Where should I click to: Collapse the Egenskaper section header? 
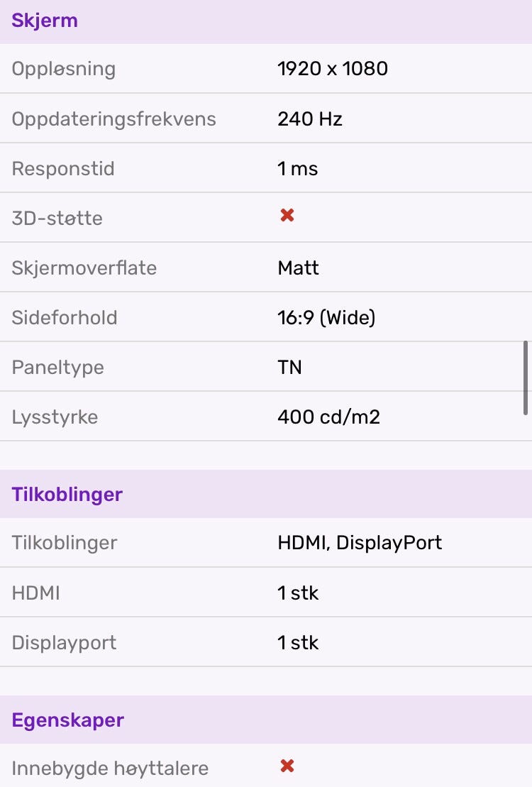pyautogui.click(x=67, y=720)
